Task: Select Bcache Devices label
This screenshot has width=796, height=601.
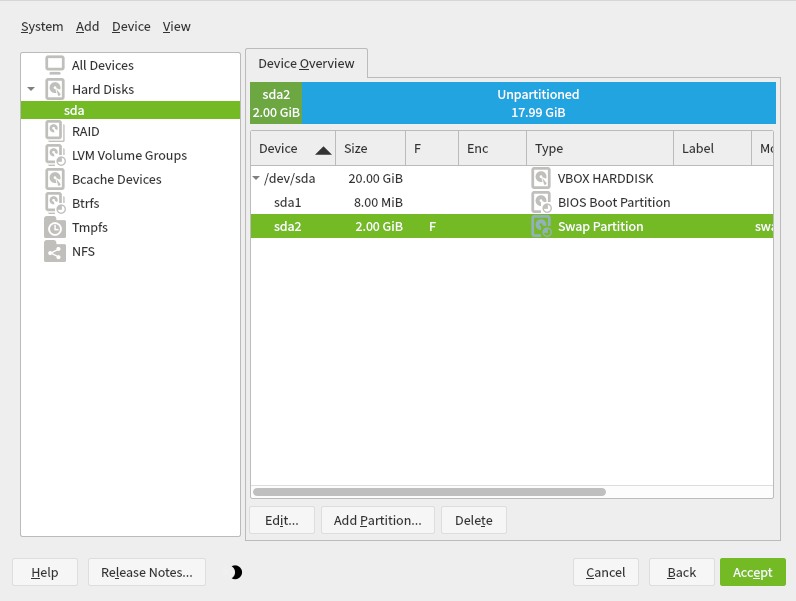Action: pos(117,179)
